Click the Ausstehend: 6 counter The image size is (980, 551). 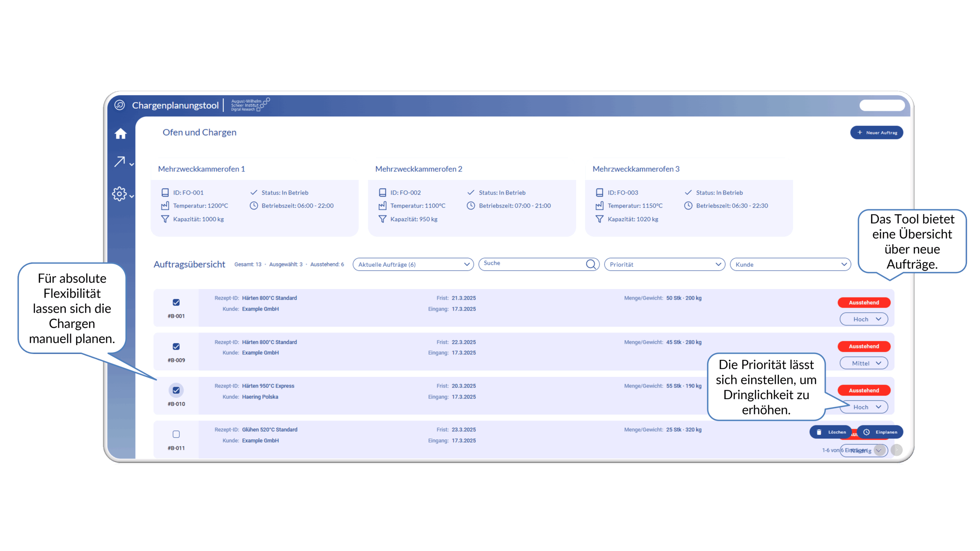click(x=327, y=264)
